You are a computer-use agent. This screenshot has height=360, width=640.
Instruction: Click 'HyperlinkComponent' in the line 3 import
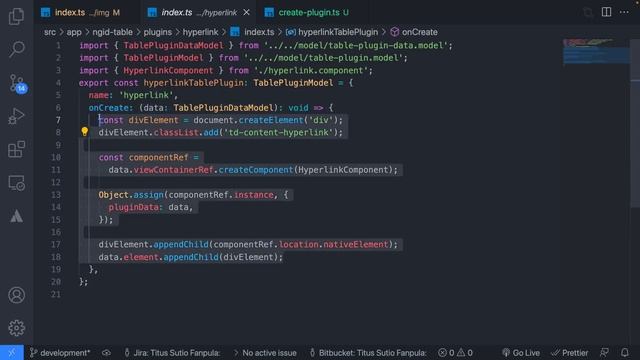168,71
